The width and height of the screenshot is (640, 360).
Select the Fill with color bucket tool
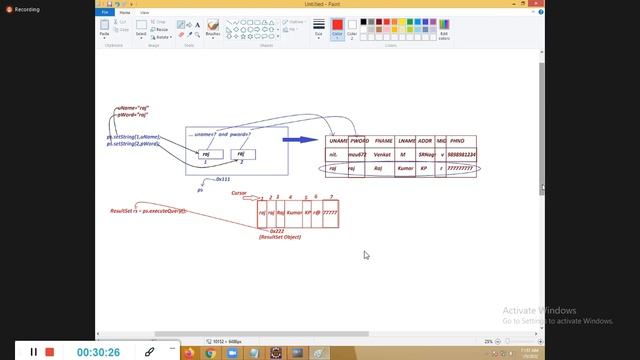(189, 25)
